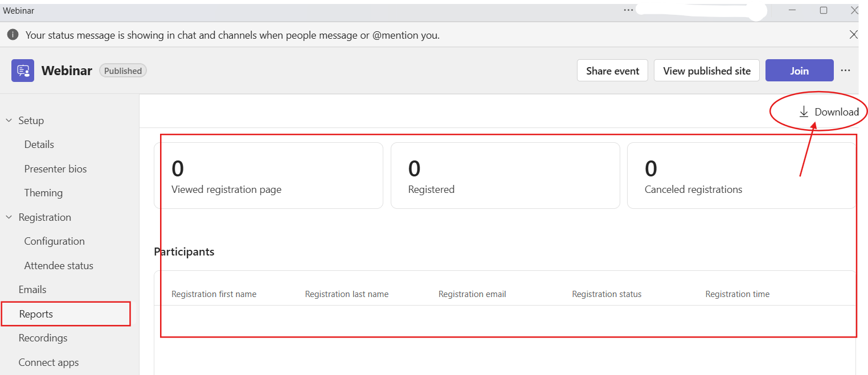
Task: Open title bar three-dot menu
Action: [628, 10]
